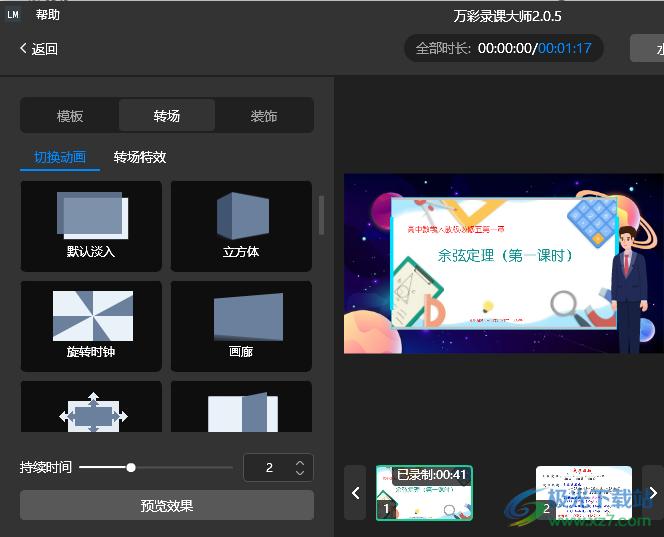The image size is (664, 537).
Task: Open the 转场 tab
Action: 167,116
